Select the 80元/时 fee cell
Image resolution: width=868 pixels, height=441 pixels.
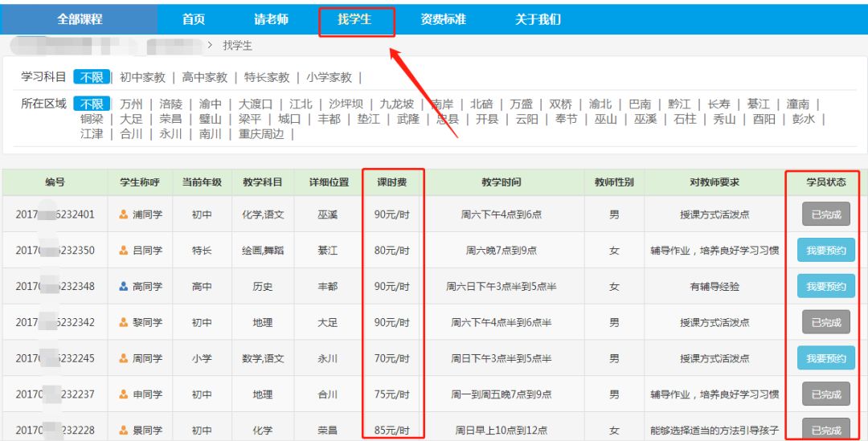[x=392, y=250]
